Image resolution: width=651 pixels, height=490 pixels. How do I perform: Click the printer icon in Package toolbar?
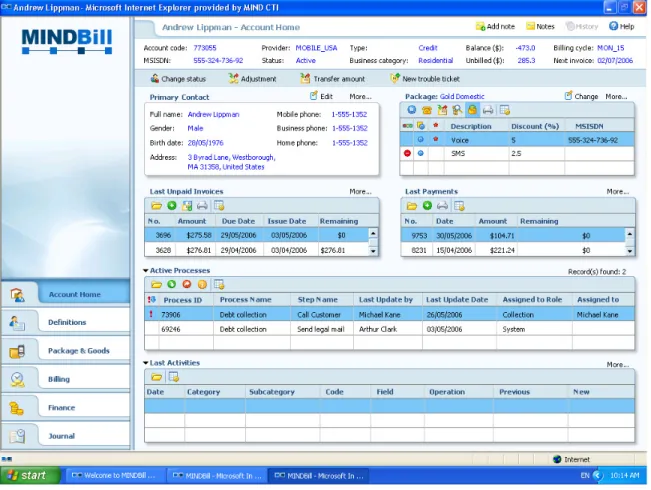pos(488,110)
